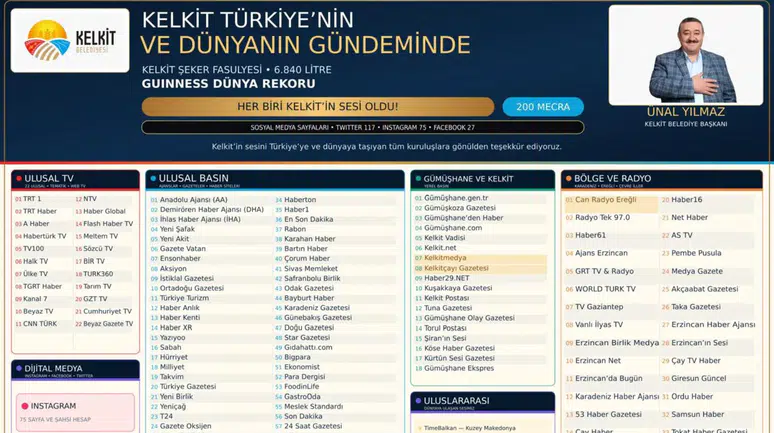Viewport: 774px width, 433px height.
Task: Click the Ünal Yılmaz portrait photo
Action: click(685, 55)
